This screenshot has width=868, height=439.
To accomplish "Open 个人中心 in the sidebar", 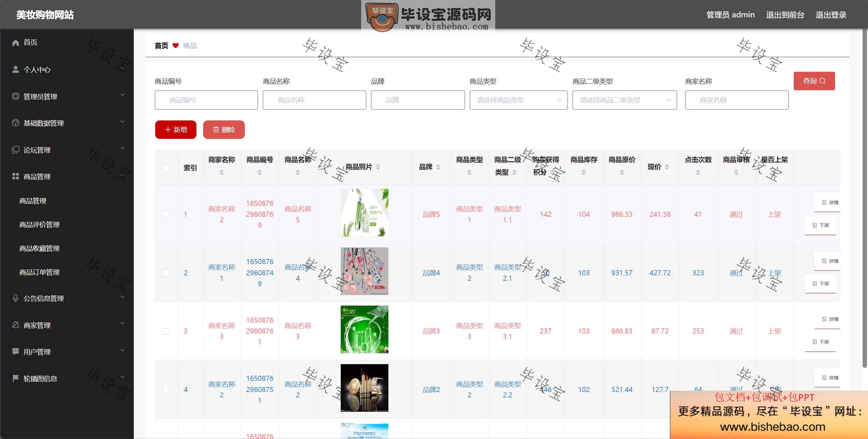I will [37, 69].
